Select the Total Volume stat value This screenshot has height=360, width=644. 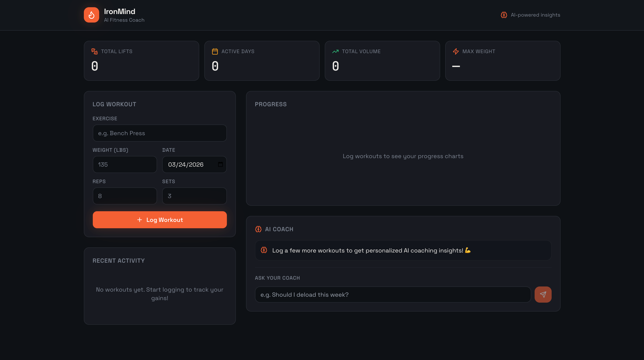click(335, 66)
